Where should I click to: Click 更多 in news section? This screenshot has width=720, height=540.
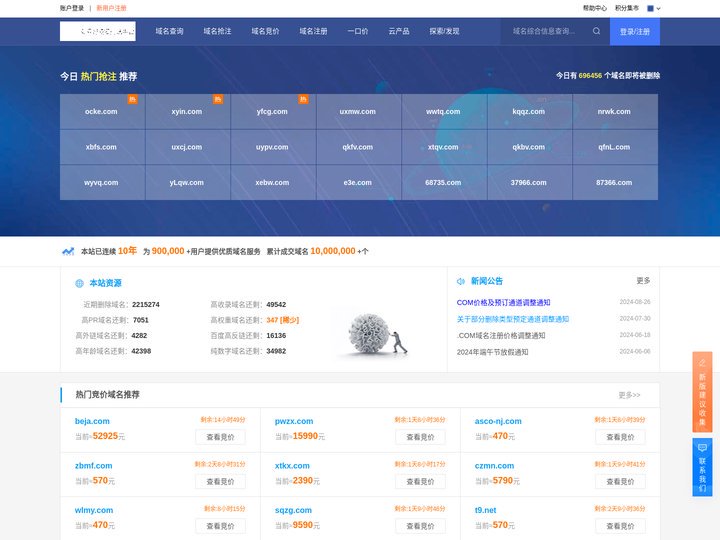pos(643,281)
